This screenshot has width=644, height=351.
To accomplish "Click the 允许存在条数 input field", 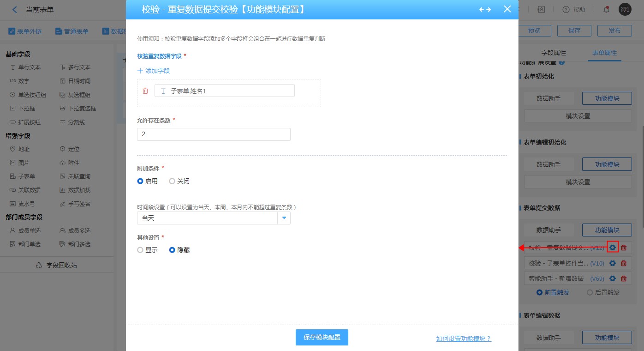I will click(x=214, y=134).
